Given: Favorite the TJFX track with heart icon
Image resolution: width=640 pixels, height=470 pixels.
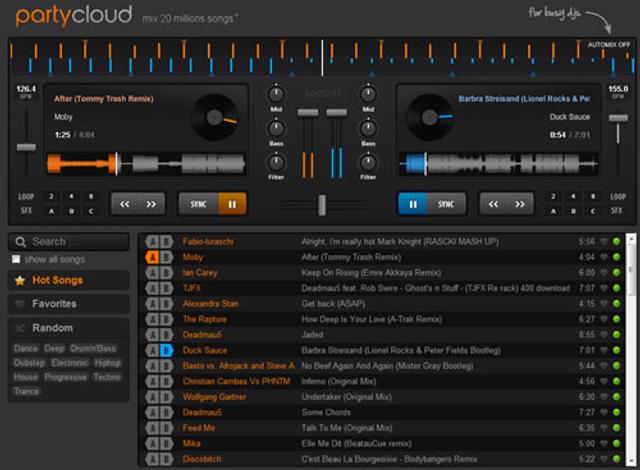Looking at the screenshot, I should pos(604,288).
